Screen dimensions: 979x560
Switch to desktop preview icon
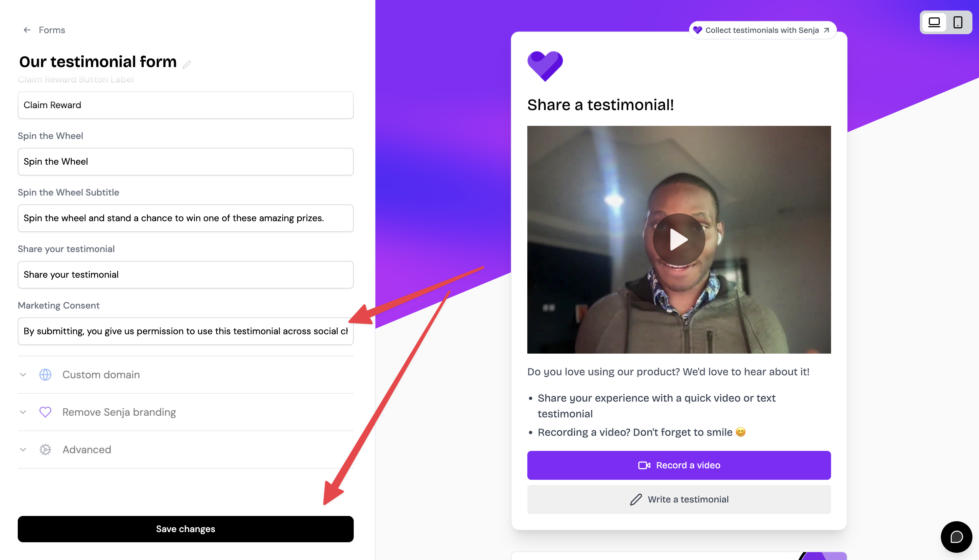934,22
